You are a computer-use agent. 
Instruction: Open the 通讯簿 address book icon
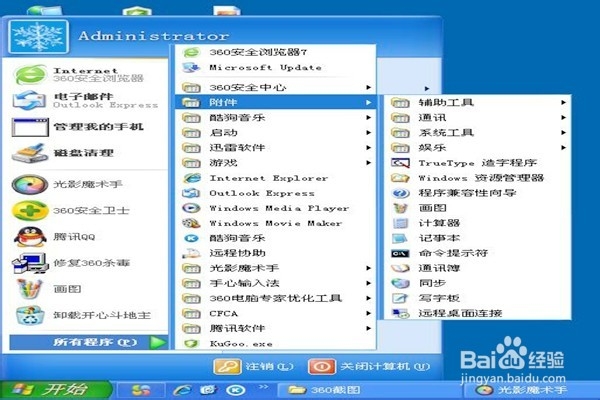tap(400, 268)
